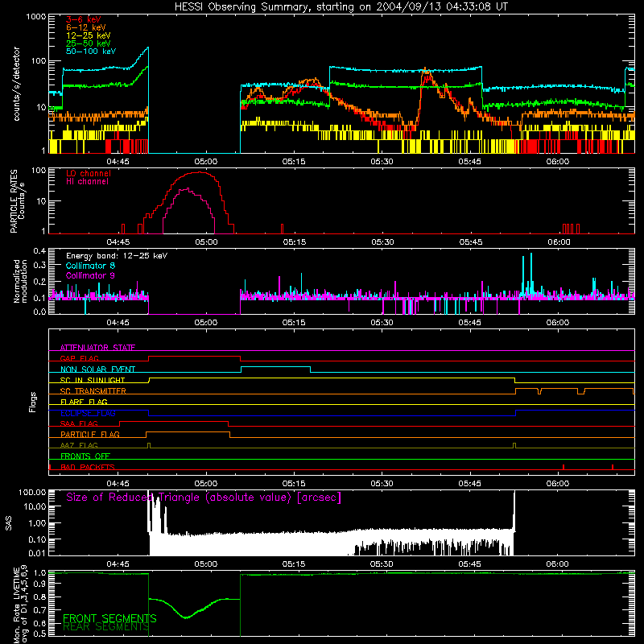
Task: Click the Normalized modulation axis label
Action: [20, 281]
